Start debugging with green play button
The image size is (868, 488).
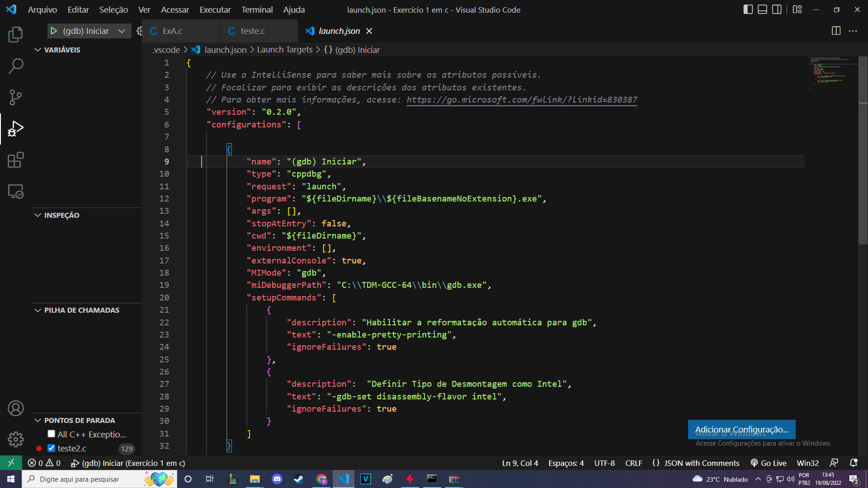coord(54,31)
